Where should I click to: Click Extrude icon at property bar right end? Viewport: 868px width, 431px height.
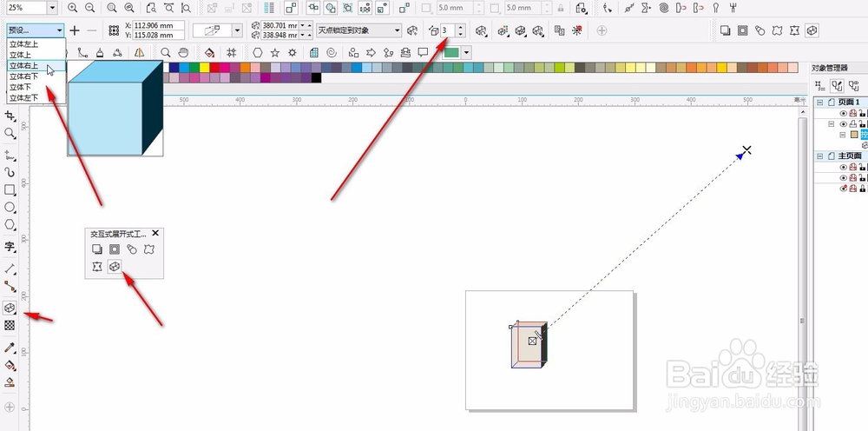click(x=812, y=30)
